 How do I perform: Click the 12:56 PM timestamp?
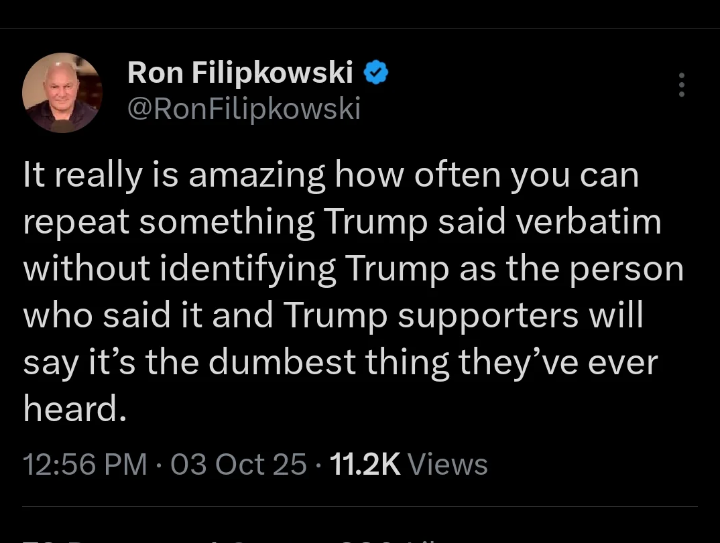point(83,465)
